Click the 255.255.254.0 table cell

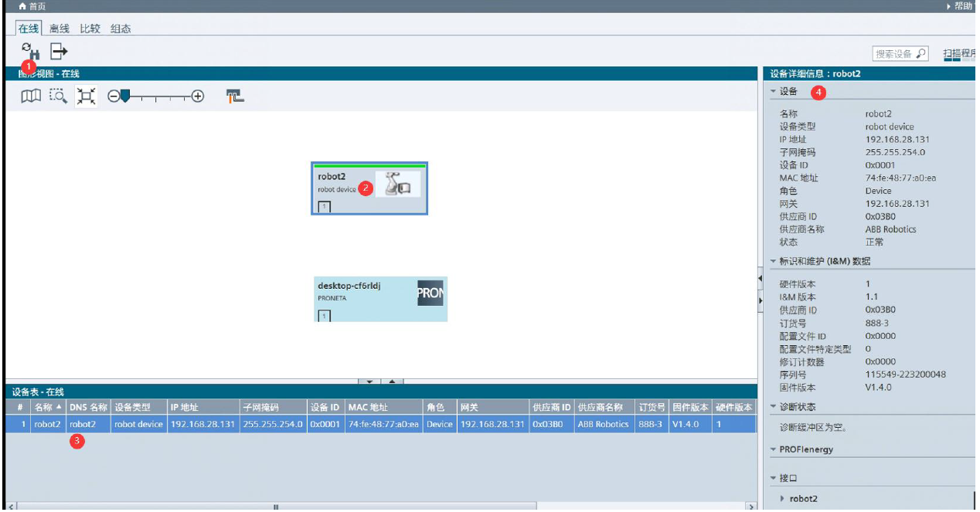(273, 424)
